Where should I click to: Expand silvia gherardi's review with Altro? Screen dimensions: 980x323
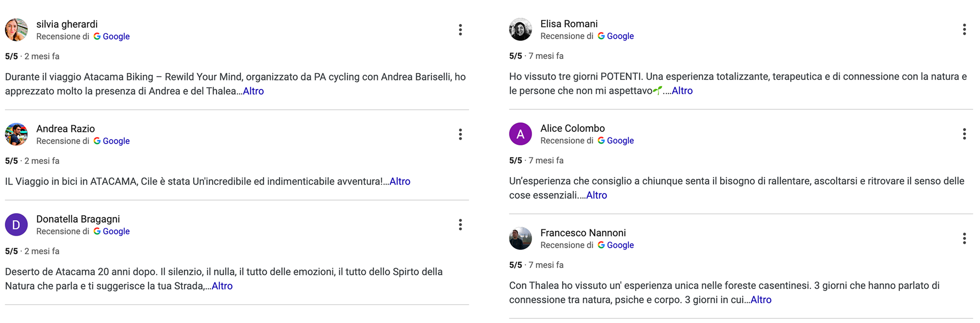pyautogui.click(x=253, y=91)
